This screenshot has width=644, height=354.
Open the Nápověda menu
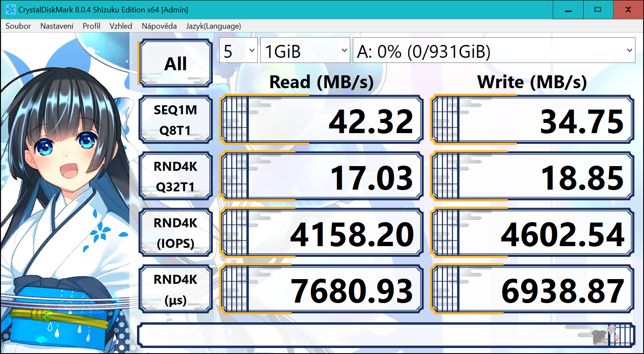[x=159, y=26]
